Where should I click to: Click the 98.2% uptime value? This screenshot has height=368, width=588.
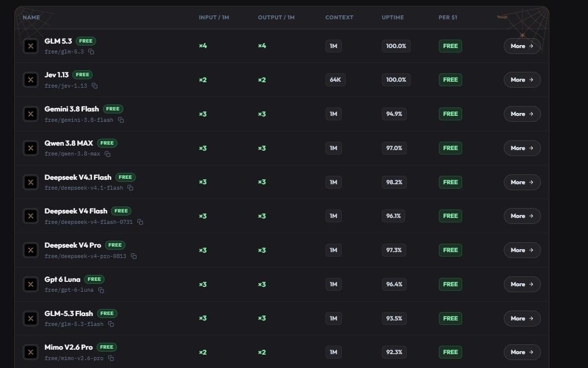pos(394,182)
